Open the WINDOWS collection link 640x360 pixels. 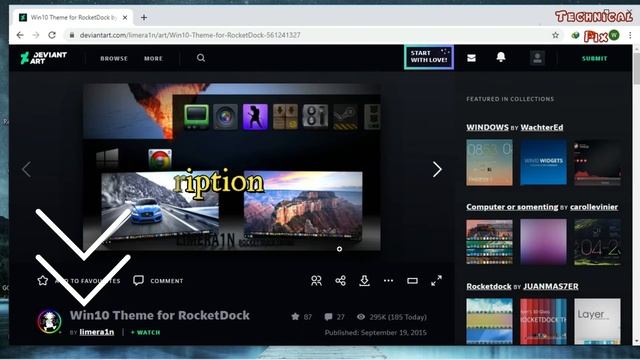point(487,127)
